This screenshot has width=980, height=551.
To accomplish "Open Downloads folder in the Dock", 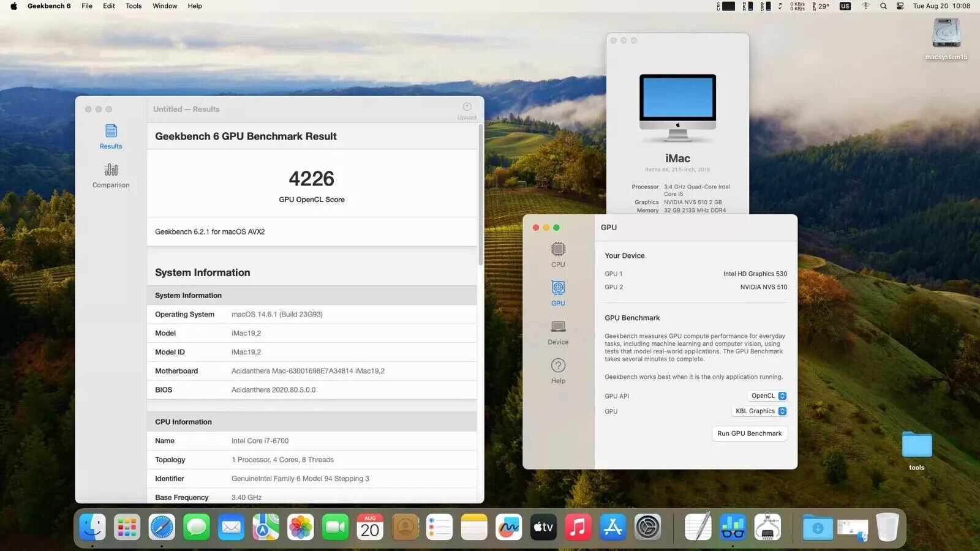I will pyautogui.click(x=818, y=528).
